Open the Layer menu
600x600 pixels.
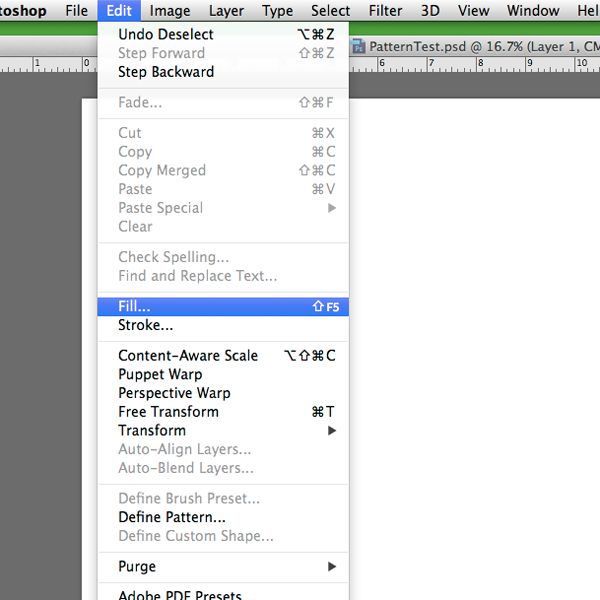[226, 11]
